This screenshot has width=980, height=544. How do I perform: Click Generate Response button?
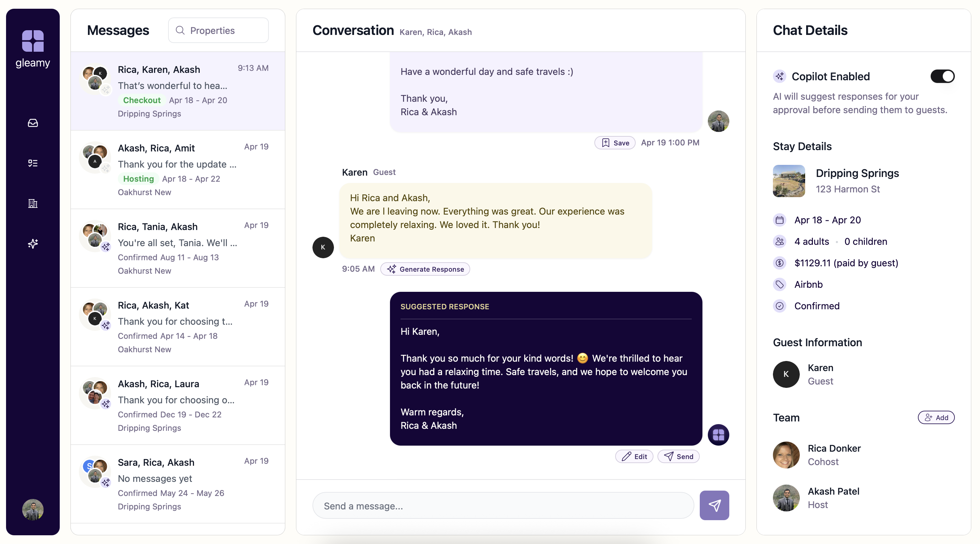[425, 269]
